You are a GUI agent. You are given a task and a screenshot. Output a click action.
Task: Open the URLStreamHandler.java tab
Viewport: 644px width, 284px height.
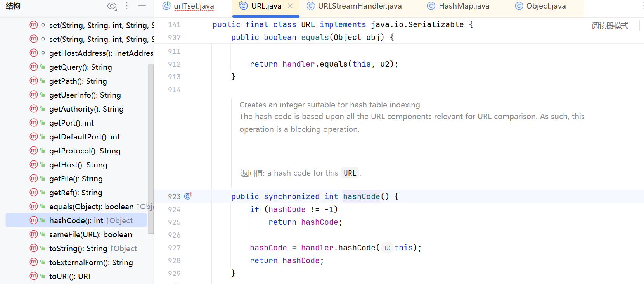click(x=360, y=6)
